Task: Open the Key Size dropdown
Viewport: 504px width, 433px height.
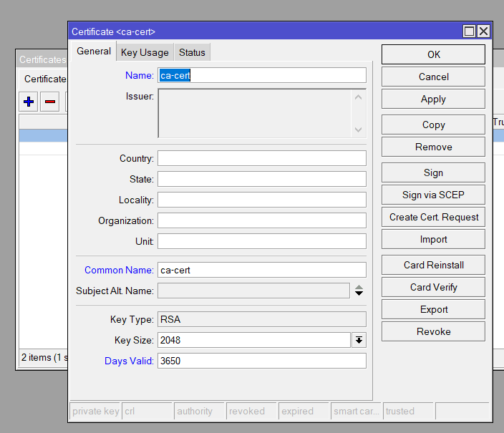Action: coord(359,340)
